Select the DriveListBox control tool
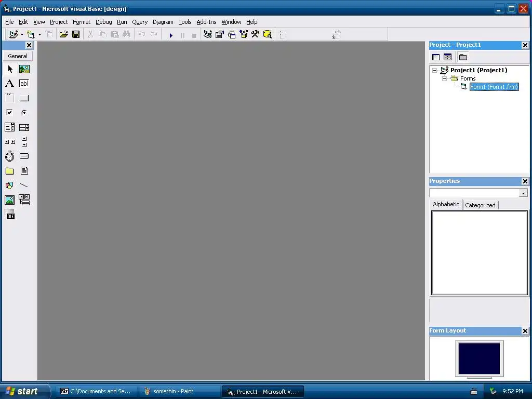Screen dimensions: 532x399 tap(24, 156)
